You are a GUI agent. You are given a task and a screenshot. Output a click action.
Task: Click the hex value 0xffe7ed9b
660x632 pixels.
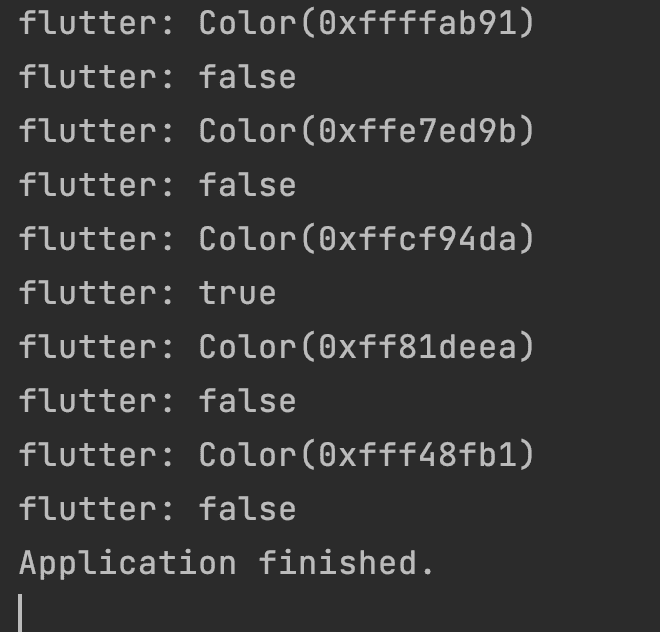click(x=417, y=131)
